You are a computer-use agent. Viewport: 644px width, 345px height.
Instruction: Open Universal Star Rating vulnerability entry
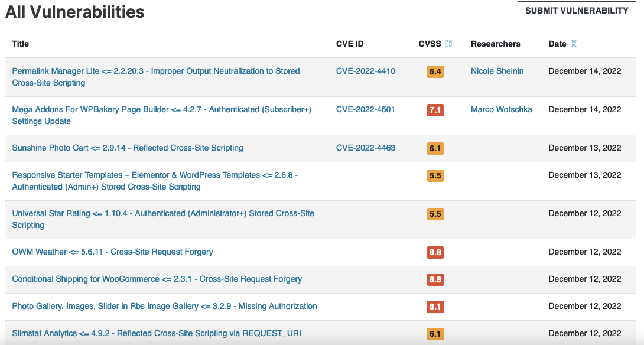point(163,219)
